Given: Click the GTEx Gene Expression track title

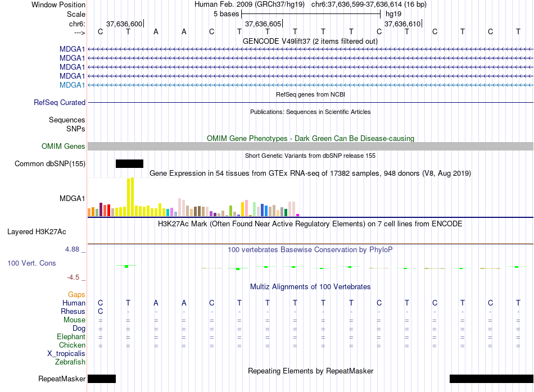Looking at the screenshot, I should click(310, 173).
